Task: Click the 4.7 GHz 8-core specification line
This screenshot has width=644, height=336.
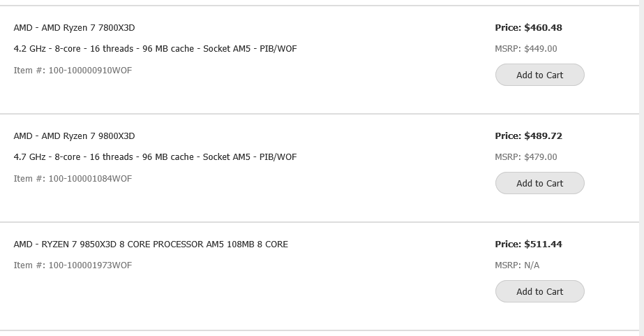Action: 155,157
